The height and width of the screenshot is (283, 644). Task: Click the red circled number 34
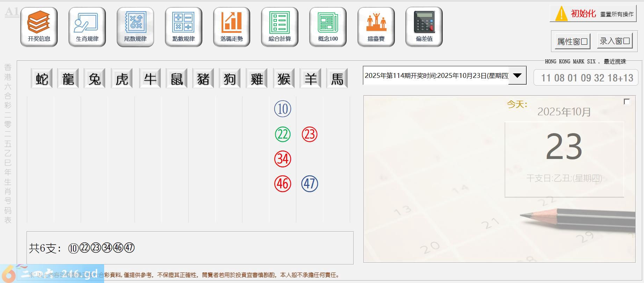283,159
